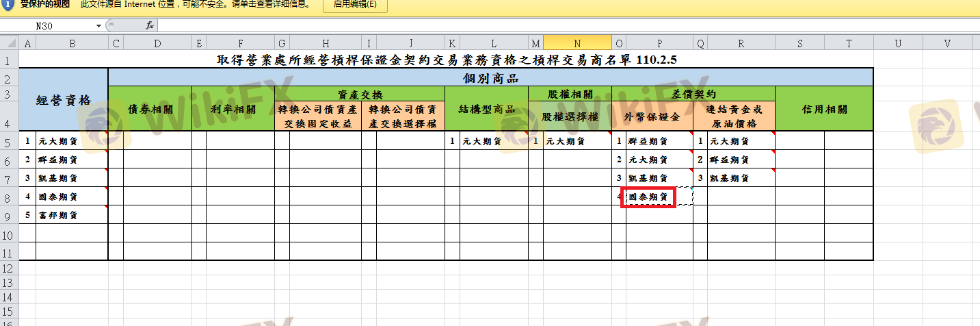Viewport: 980px width, 326px height.
Task: Click the 信用相關 header cell
Action: pos(824,109)
